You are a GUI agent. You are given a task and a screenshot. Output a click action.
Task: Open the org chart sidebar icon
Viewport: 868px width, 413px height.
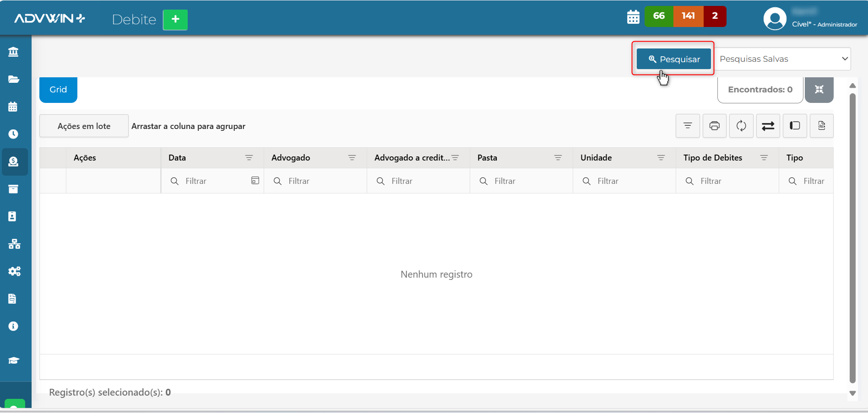(x=14, y=244)
